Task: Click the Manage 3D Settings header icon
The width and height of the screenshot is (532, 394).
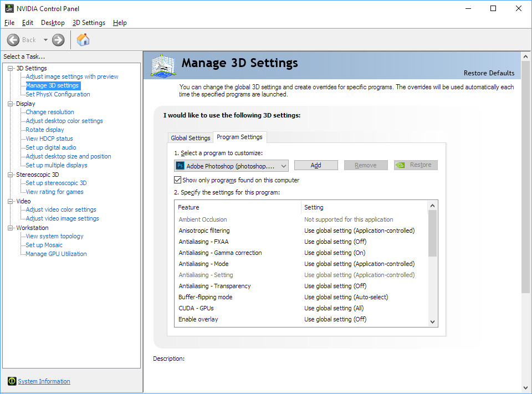Action: tap(163, 65)
